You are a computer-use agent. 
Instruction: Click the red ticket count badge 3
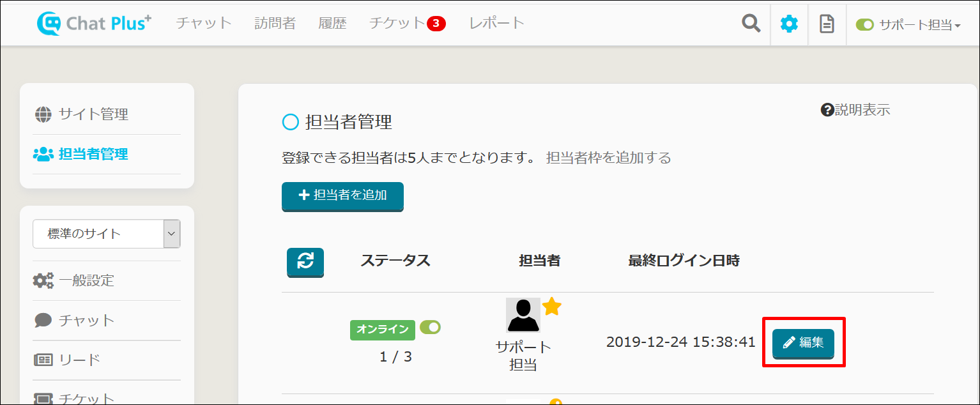(x=436, y=24)
